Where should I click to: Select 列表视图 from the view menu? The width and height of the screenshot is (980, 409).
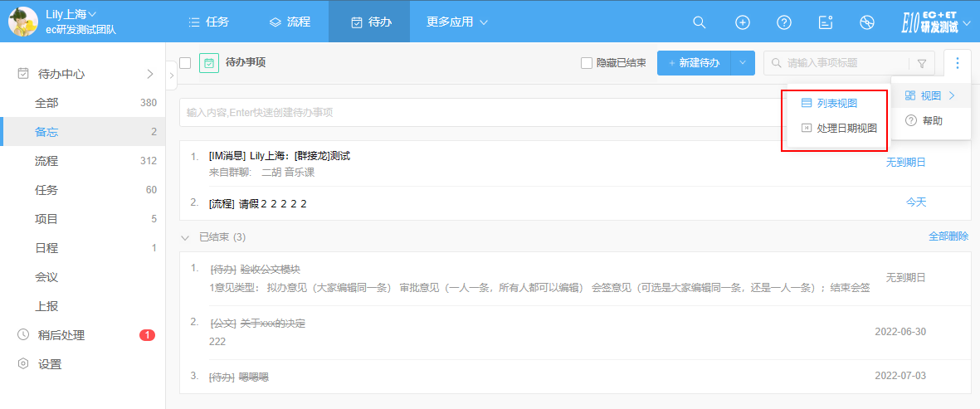(x=836, y=104)
